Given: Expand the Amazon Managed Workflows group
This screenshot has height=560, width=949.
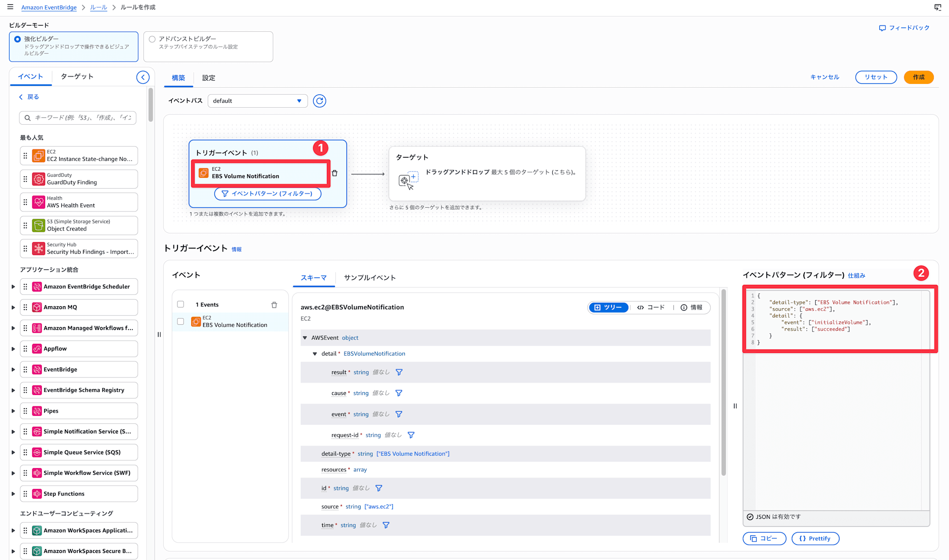Looking at the screenshot, I should [13, 328].
